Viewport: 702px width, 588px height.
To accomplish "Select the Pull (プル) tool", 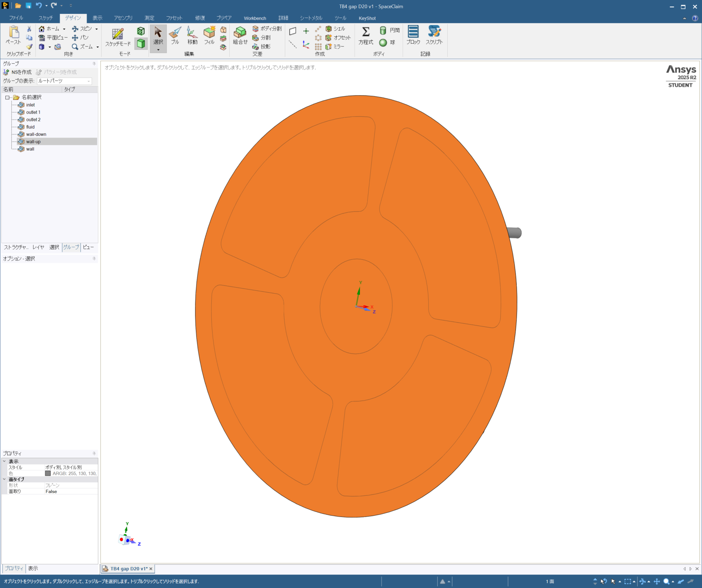I will [175, 36].
